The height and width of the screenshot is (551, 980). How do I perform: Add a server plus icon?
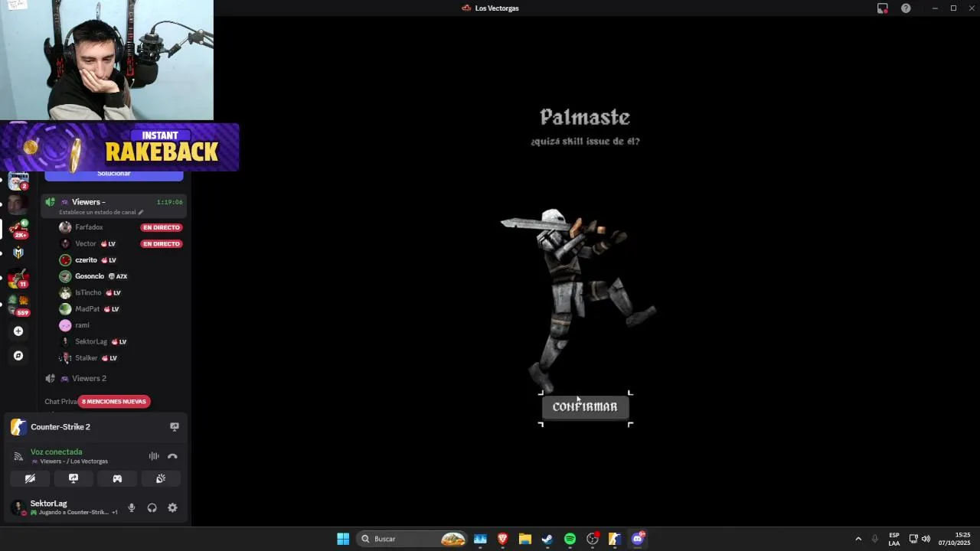(x=18, y=331)
